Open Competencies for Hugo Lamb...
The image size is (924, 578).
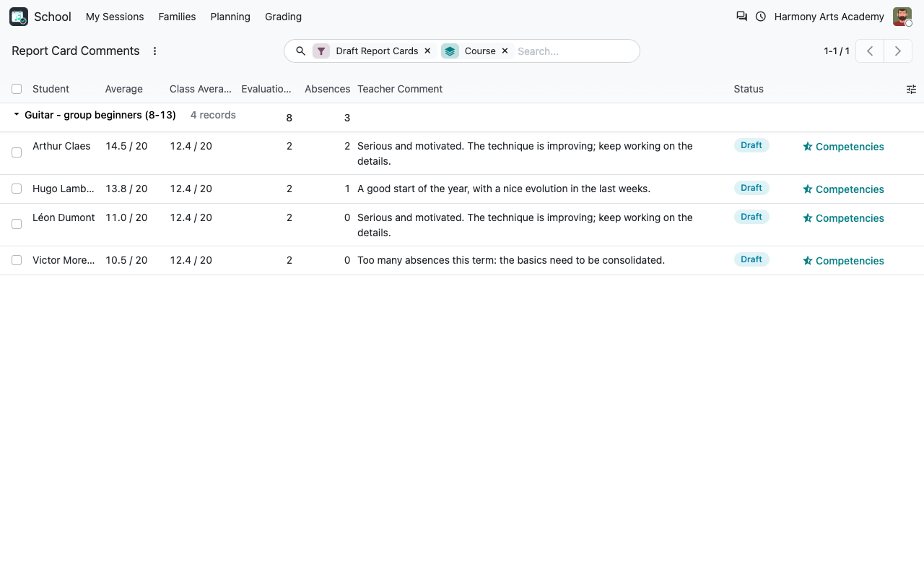tap(843, 189)
